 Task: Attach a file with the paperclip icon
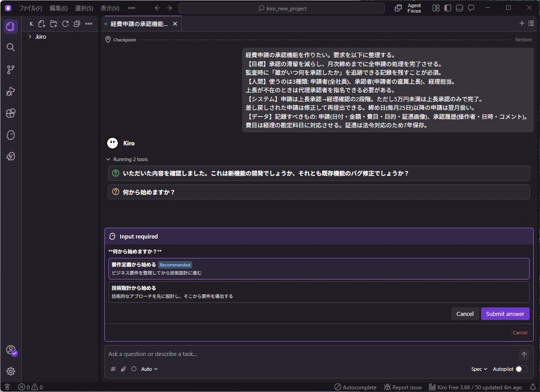(123, 369)
